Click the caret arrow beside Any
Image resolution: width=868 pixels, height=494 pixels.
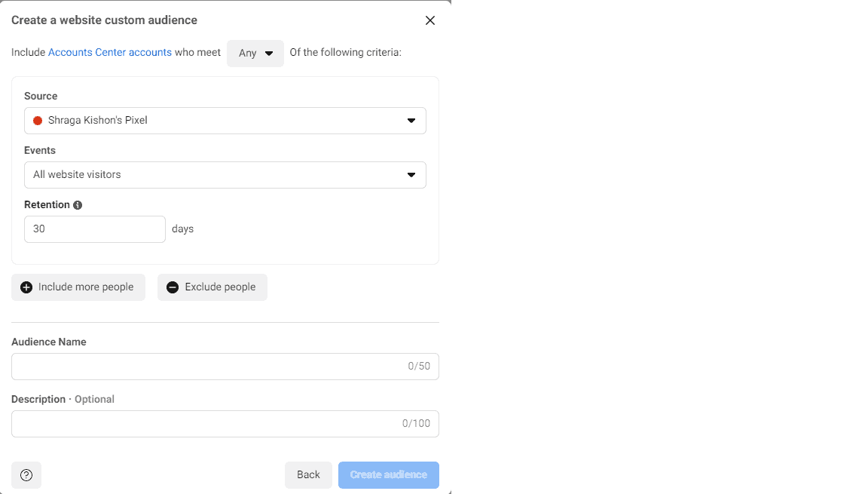point(269,53)
